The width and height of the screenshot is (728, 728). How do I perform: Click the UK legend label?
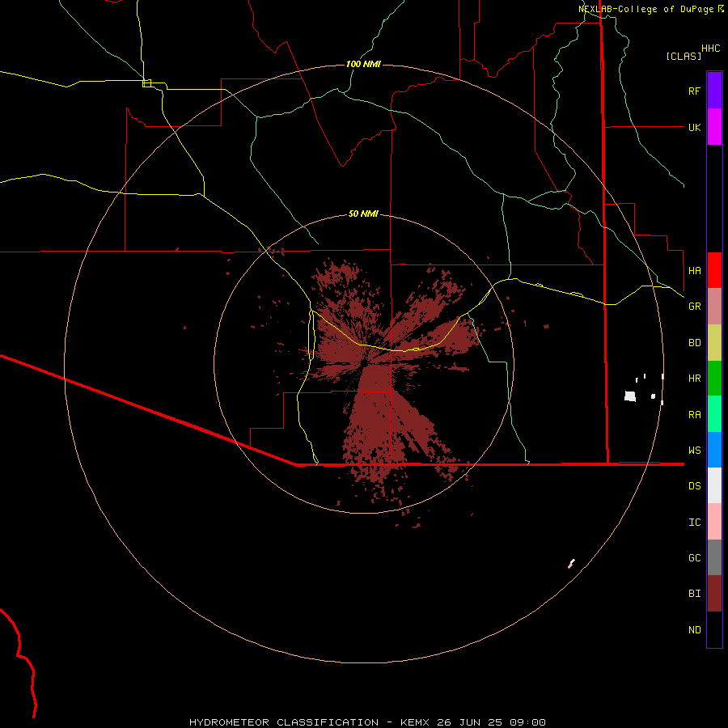pyautogui.click(x=694, y=127)
